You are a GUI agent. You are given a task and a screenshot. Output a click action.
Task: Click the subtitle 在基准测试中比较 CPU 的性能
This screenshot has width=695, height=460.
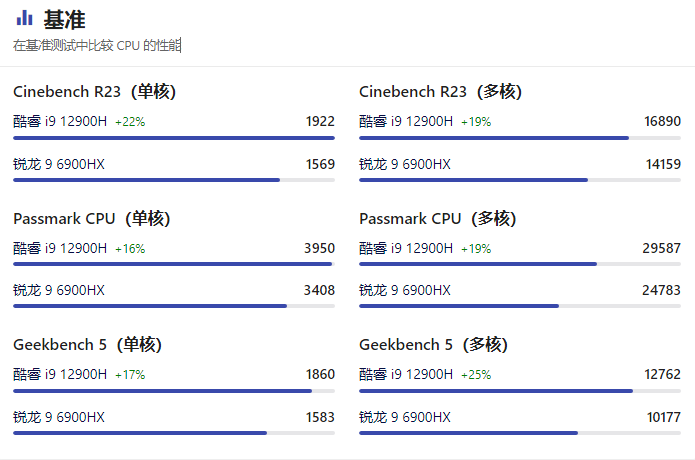[97, 46]
